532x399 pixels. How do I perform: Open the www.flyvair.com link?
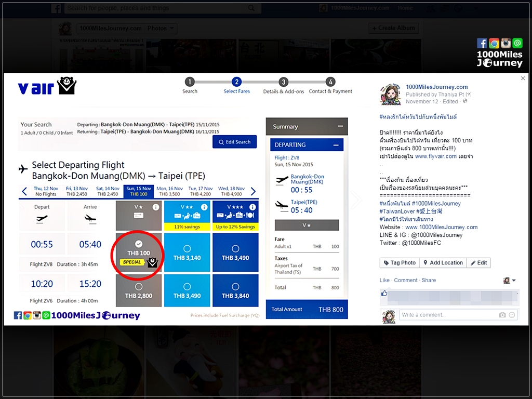pyautogui.click(x=436, y=156)
